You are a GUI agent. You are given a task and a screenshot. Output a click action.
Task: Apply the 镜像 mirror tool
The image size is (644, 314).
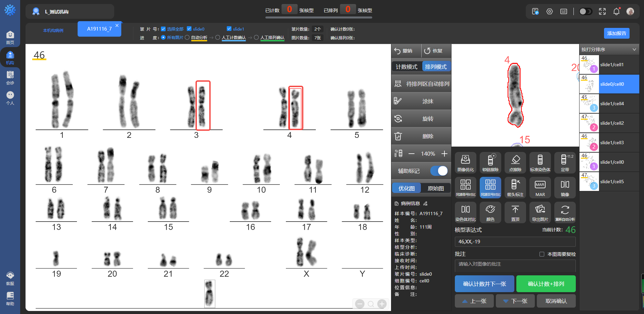tap(565, 187)
